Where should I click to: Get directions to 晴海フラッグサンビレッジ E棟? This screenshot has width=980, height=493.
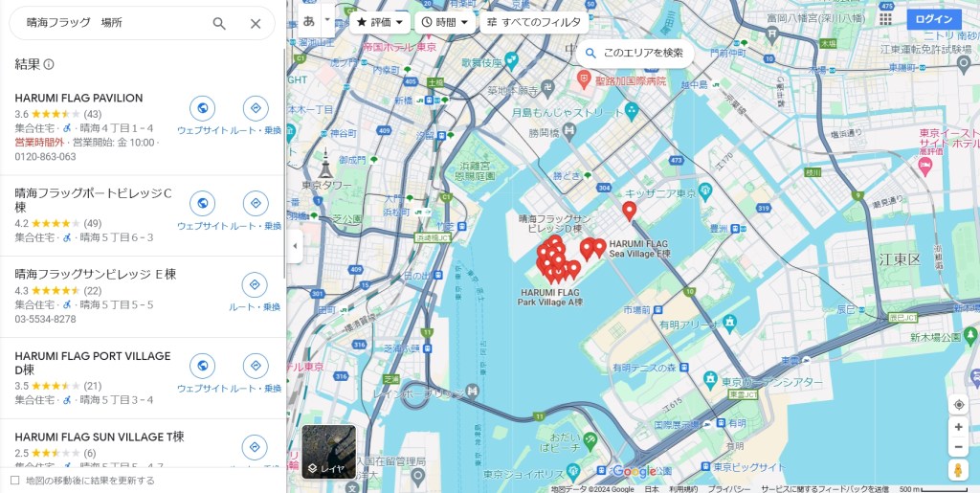pyautogui.click(x=256, y=285)
